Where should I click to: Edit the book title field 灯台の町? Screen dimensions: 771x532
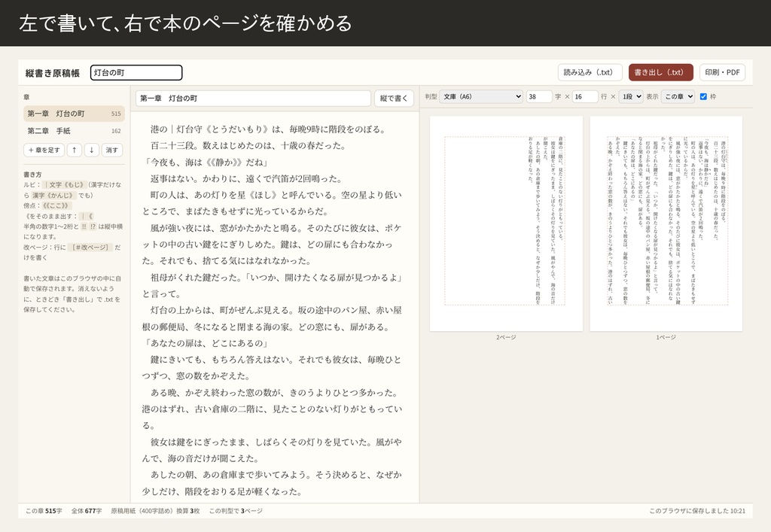click(x=136, y=73)
